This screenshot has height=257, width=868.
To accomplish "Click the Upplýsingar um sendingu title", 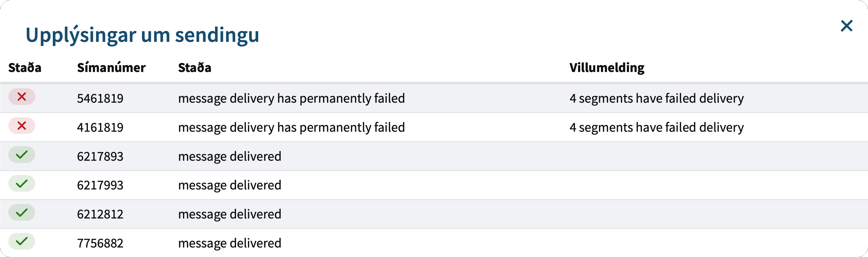I will click(x=142, y=35).
